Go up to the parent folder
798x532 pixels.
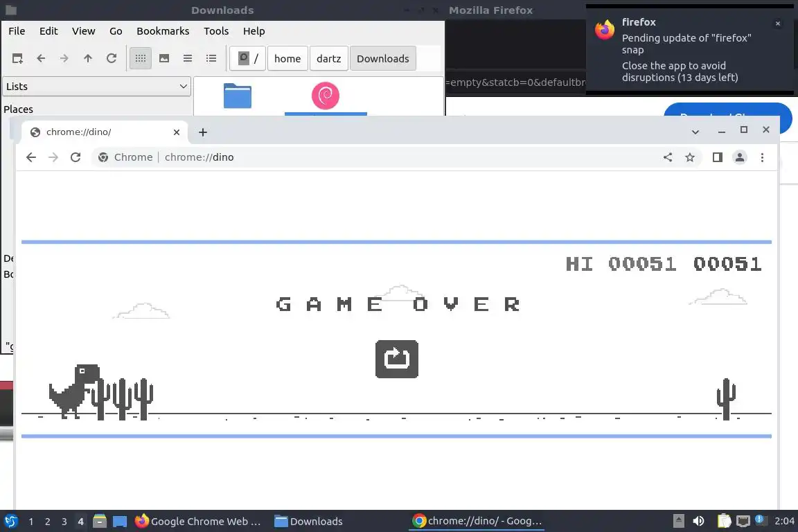(x=87, y=59)
